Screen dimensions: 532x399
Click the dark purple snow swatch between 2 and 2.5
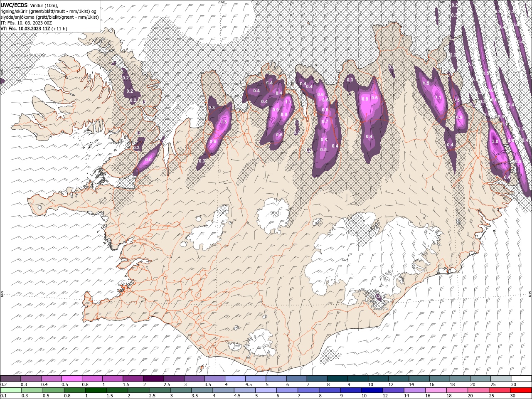[x=153, y=379]
